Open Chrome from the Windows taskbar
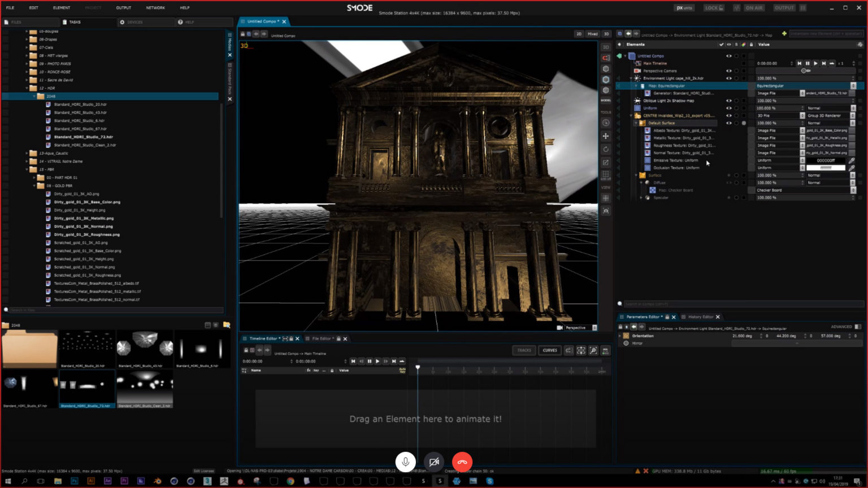Screen dimensions: 868x488 (290, 481)
